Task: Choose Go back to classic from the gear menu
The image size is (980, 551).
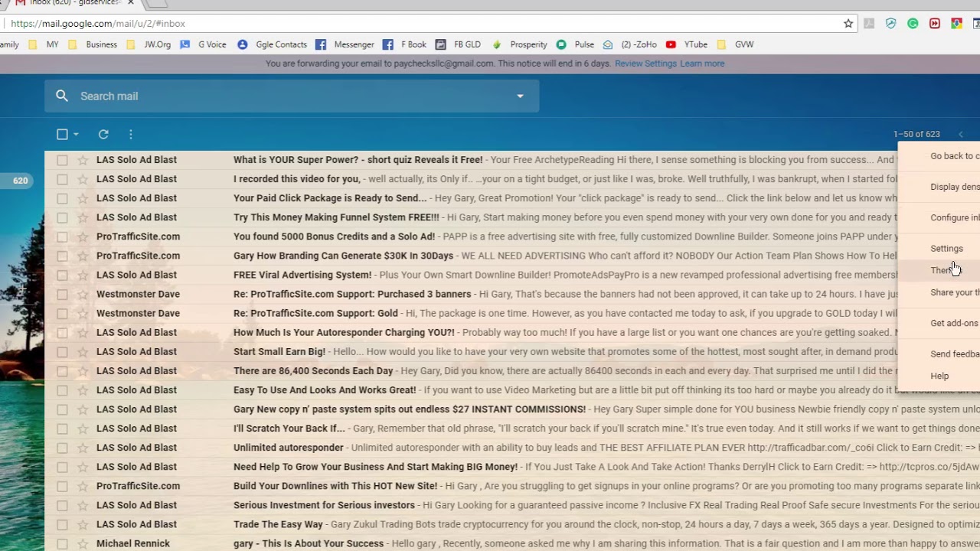Action: (955, 156)
